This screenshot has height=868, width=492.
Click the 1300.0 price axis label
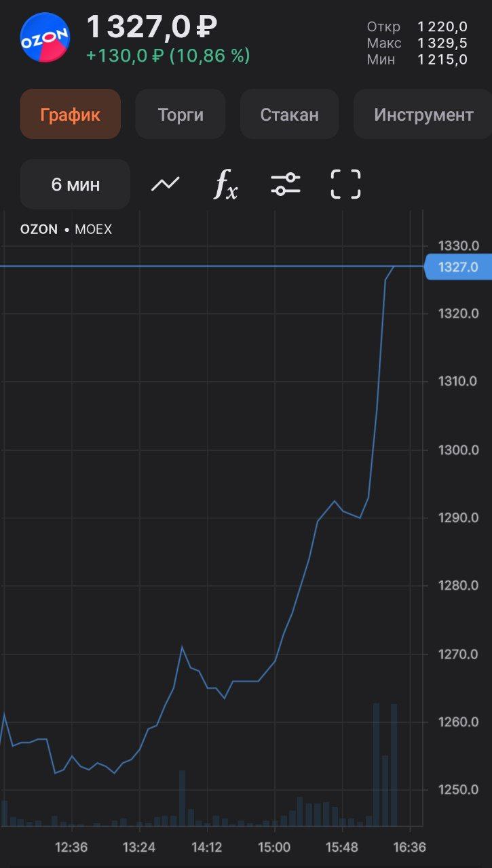point(459,450)
